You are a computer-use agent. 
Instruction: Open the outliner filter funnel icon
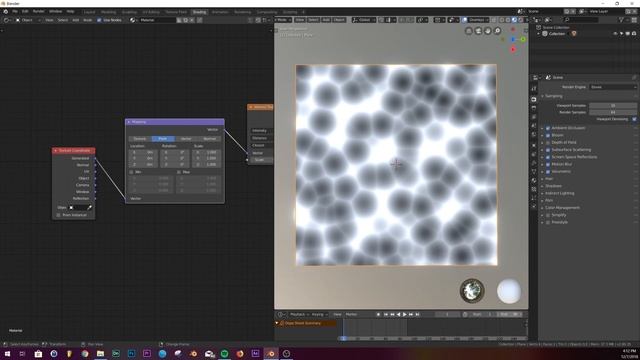pyautogui.click(x=622, y=20)
